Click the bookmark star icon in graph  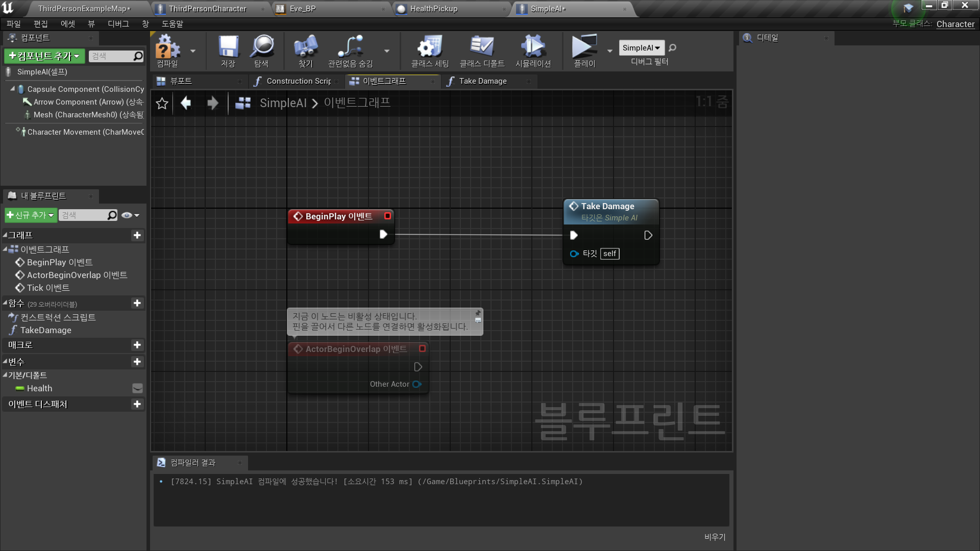pos(162,104)
